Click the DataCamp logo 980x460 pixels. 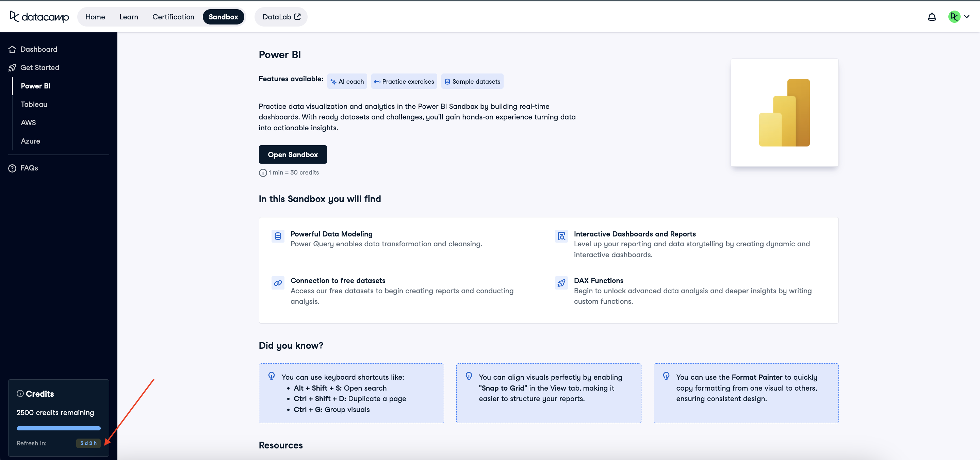(x=39, y=17)
